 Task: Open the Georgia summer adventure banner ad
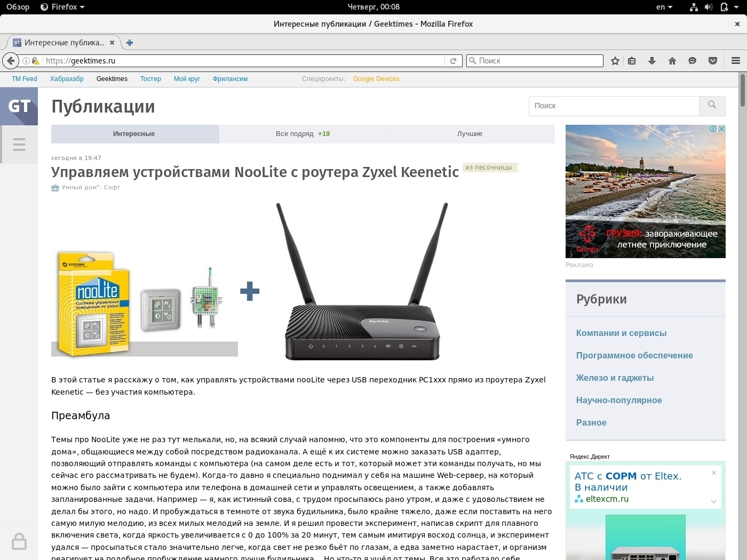pyautogui.click(x=646, y=191)
